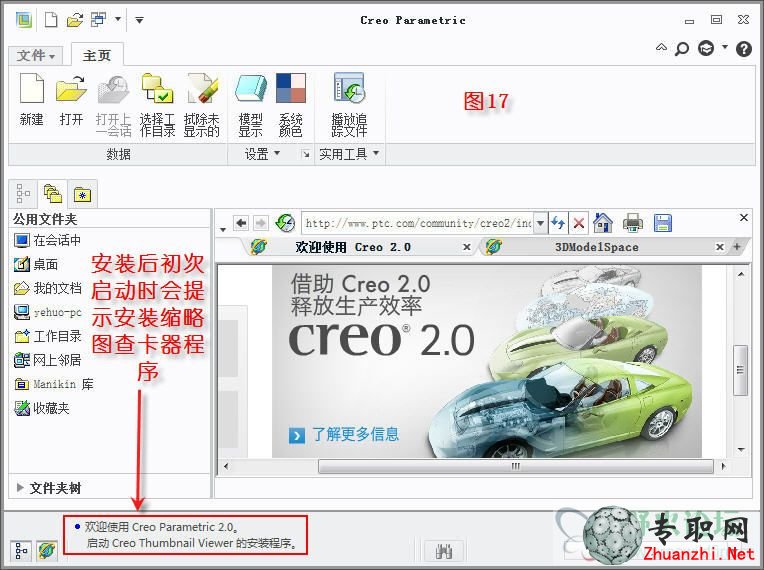This screenshot has width=764, height=570.
Task: Select 我的文档 folder
Action: point(47,288)
